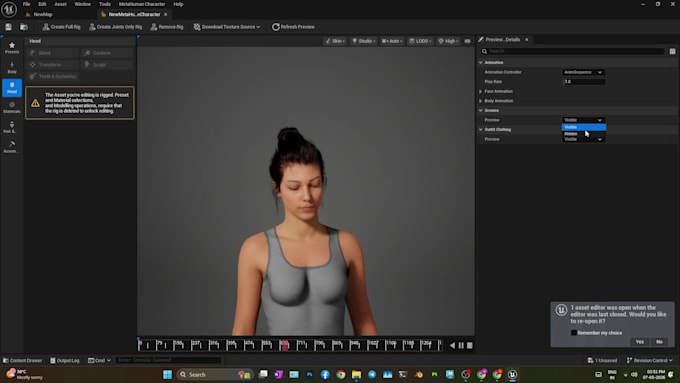Image resolution: width=680 pixels, height=383 pixels.
Task: Click the reverse play button on timeline
Action: (x=452, y=345)
